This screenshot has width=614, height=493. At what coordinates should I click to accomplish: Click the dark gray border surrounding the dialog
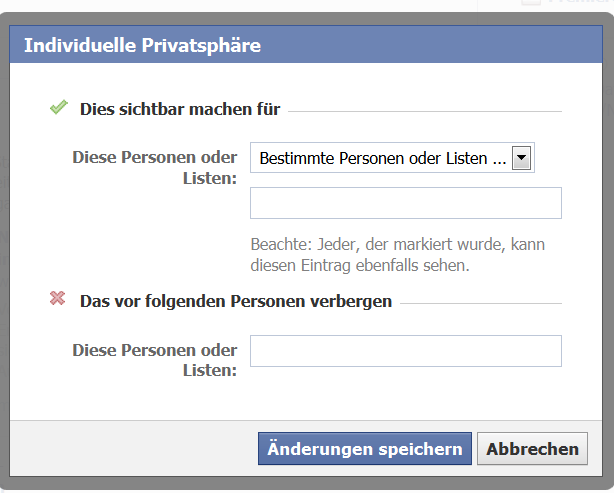coord(6,250)
